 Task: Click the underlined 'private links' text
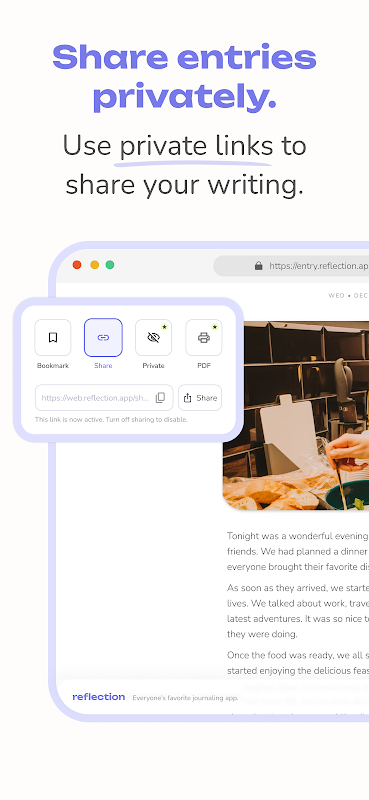pyautogui.click(x=196, y=146)
